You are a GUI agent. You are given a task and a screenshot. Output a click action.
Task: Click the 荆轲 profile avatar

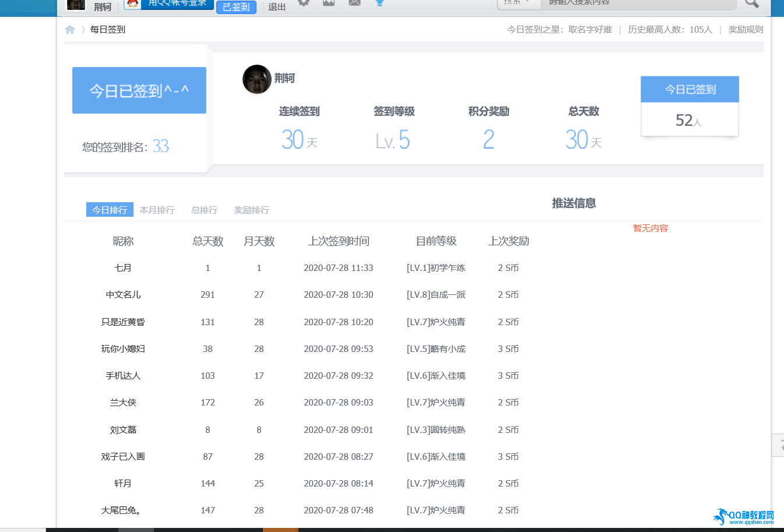(257, 79)
